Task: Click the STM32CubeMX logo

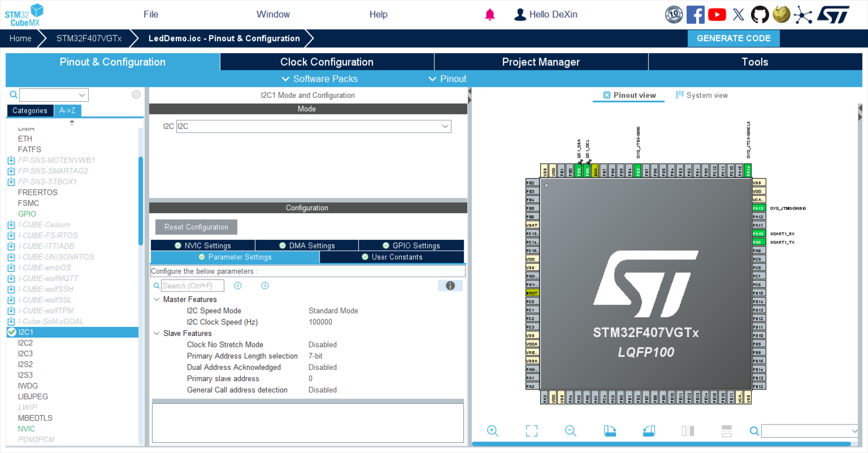Action: point(24,15)
